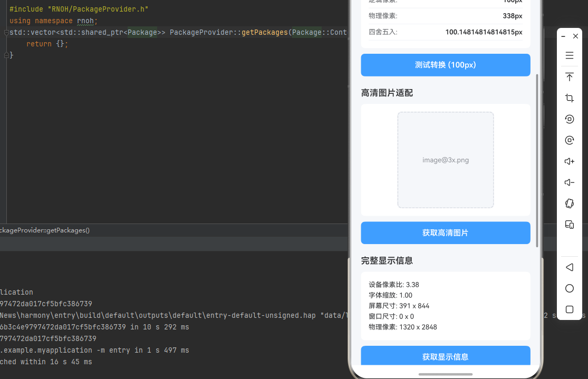This screenshot has width=588, height=379.
Task: Close the emulator toolbar window
Action: [x=576, y=36]
